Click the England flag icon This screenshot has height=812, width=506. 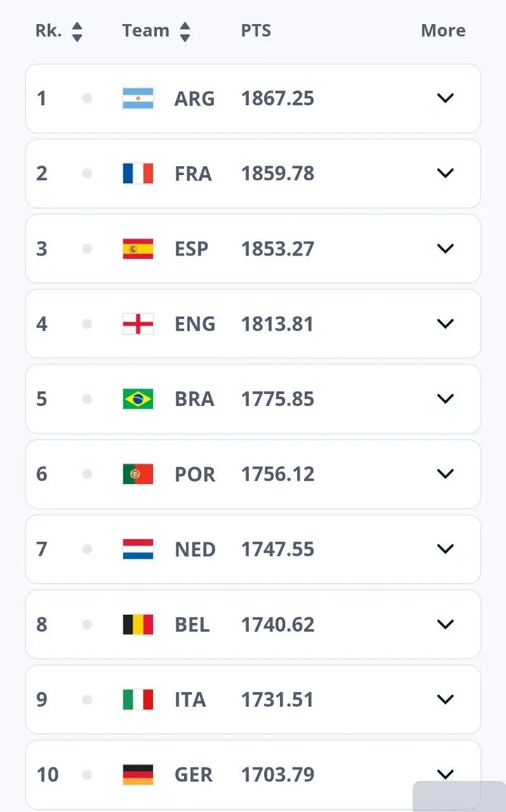click(138, 324)
